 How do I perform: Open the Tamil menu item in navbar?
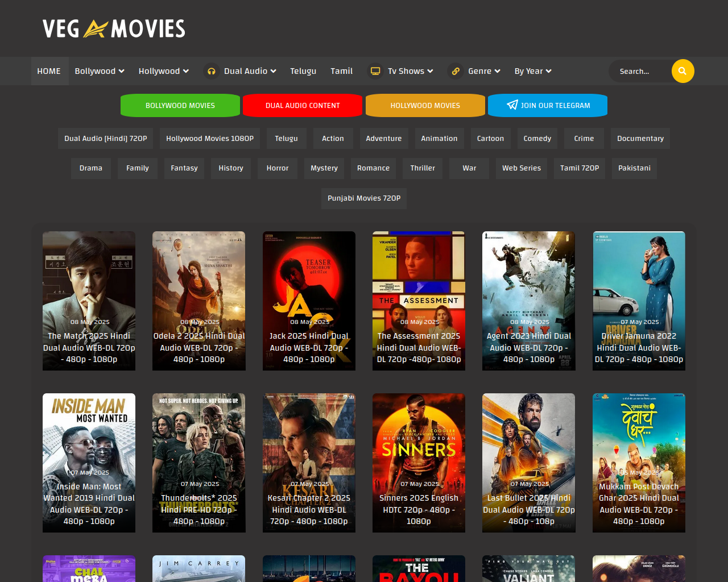click(342, 71)
